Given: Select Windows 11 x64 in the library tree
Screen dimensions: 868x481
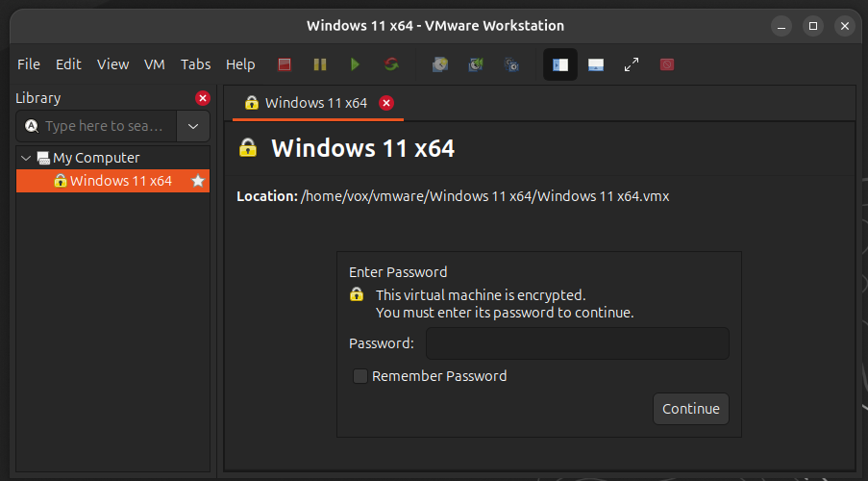Looking at the screenshot, I should pyautogui.click(x=120, y=181).
